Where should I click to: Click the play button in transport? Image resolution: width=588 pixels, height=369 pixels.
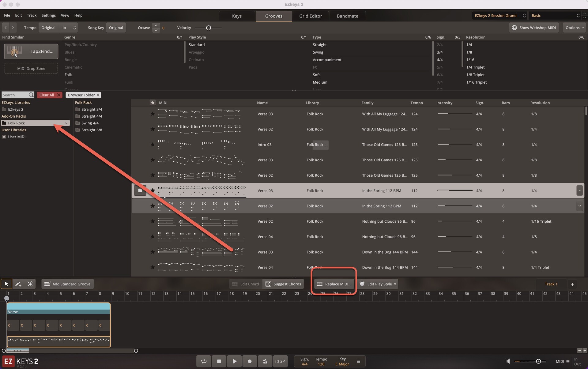point(234,361)
